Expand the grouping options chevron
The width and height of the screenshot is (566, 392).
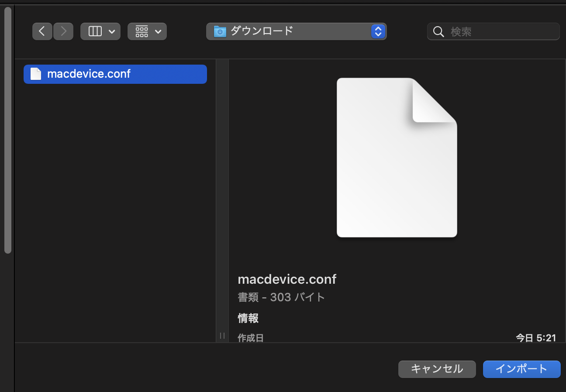click(158, 31)
